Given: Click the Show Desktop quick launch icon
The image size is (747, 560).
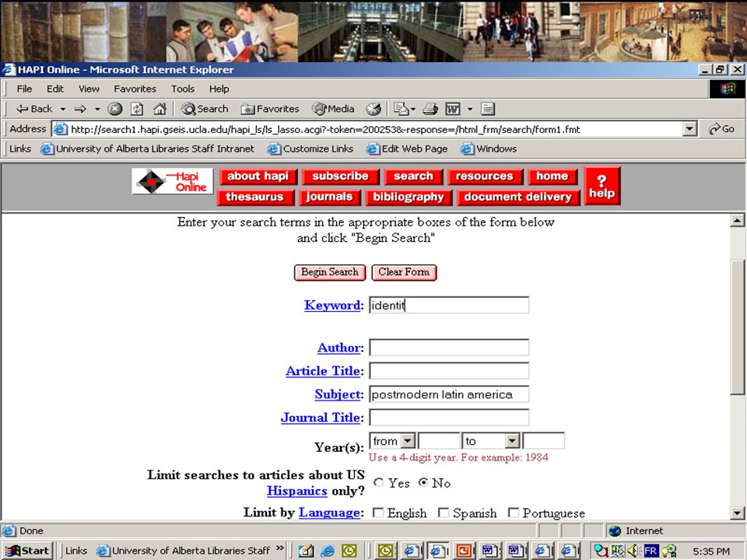Looking at the screenshot, I should tap(306, 551).
